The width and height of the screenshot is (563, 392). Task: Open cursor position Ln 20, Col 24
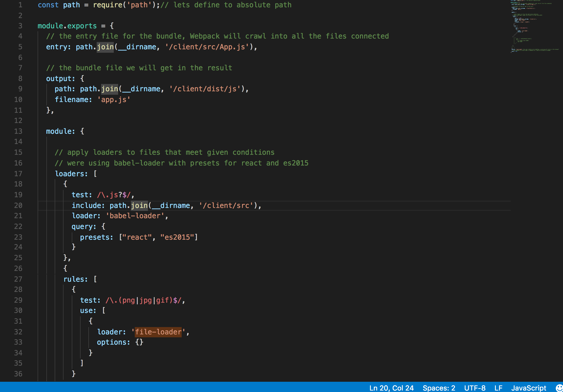coord(391,388)
